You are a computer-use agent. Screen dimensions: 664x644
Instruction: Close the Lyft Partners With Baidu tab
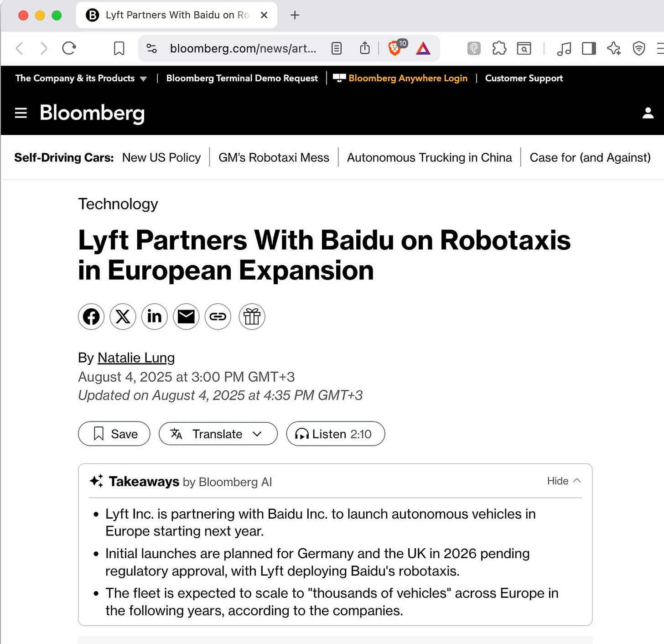click(x=264, y=15)
